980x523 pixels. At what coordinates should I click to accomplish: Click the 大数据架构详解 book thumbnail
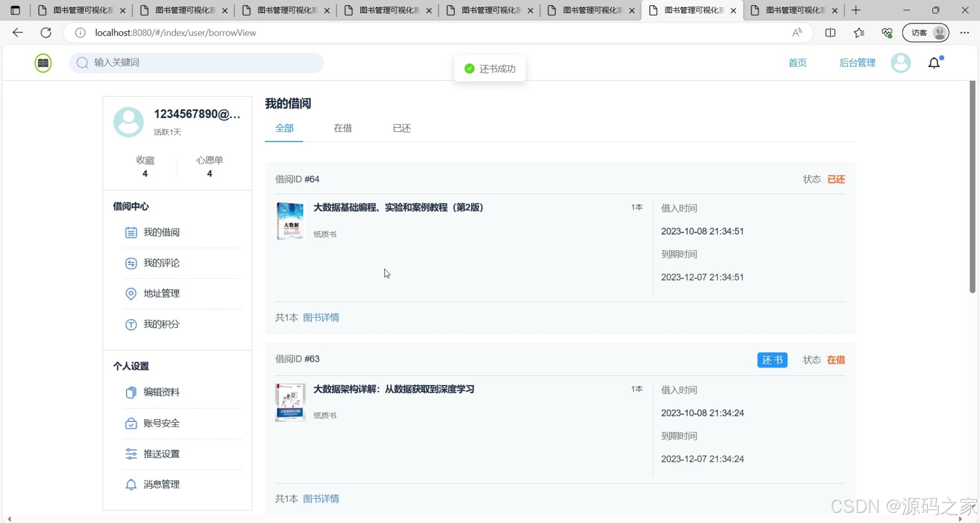(x=290, y=402)
